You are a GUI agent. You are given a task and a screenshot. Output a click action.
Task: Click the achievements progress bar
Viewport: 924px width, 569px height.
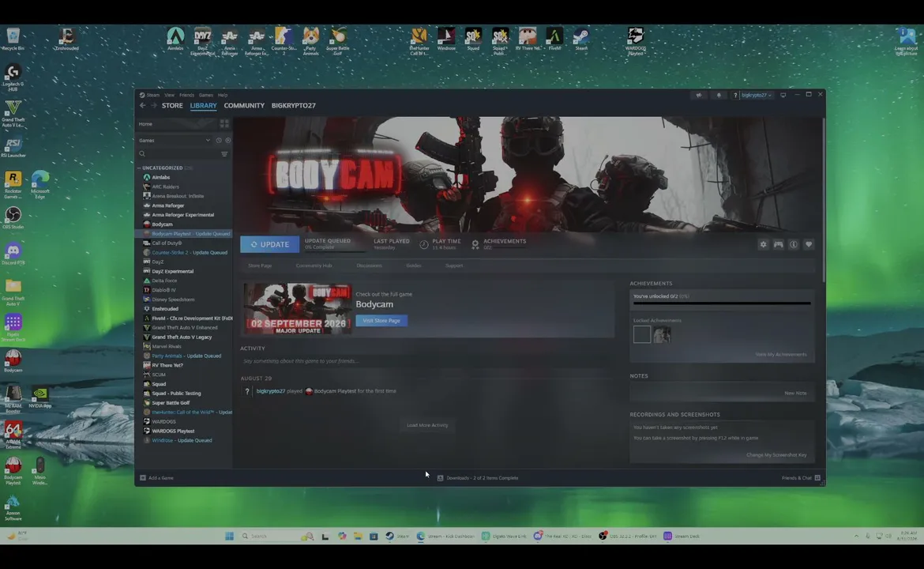(x=722, y=303)
